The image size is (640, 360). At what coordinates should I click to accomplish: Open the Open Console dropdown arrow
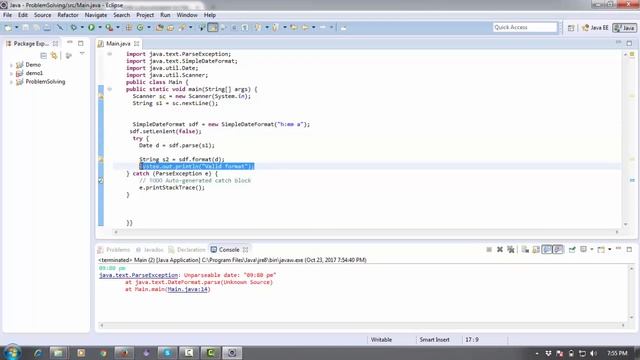610,249
